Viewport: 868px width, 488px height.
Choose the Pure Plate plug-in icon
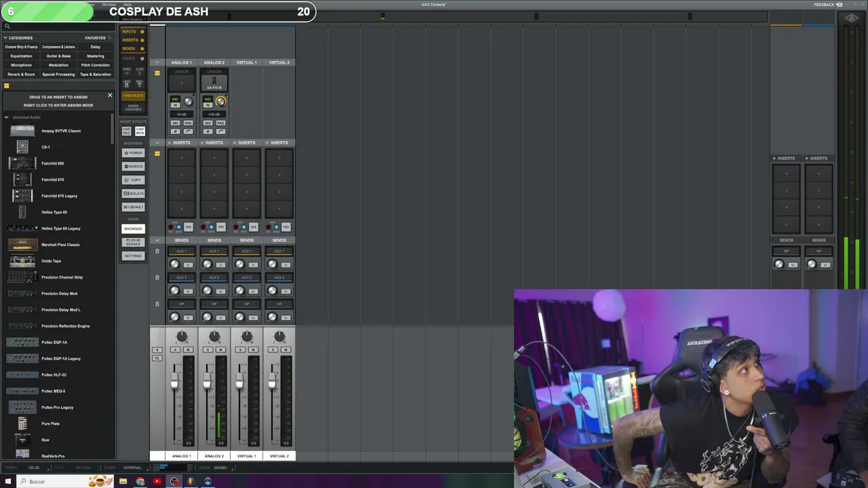tap(22, 424)
